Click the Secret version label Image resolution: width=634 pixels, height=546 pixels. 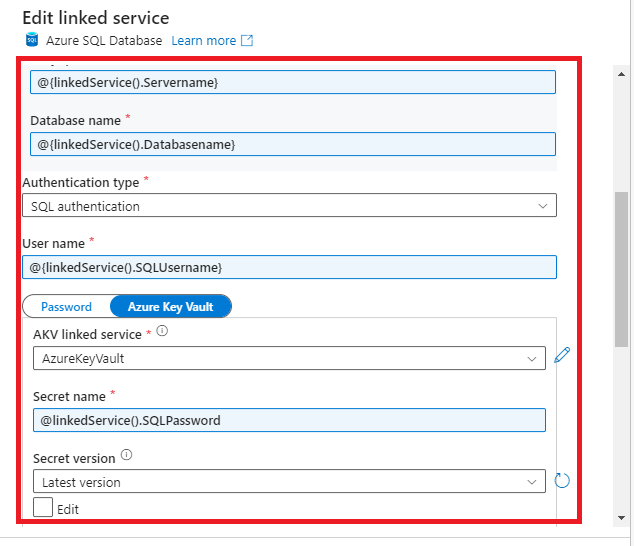(74, 459)
